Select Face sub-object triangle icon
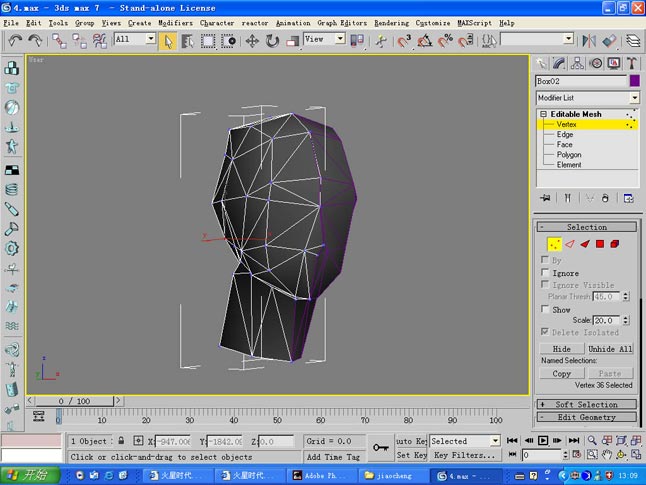This screenshot has height=485, width=646. pyautogui.click(x=585, y=244)
